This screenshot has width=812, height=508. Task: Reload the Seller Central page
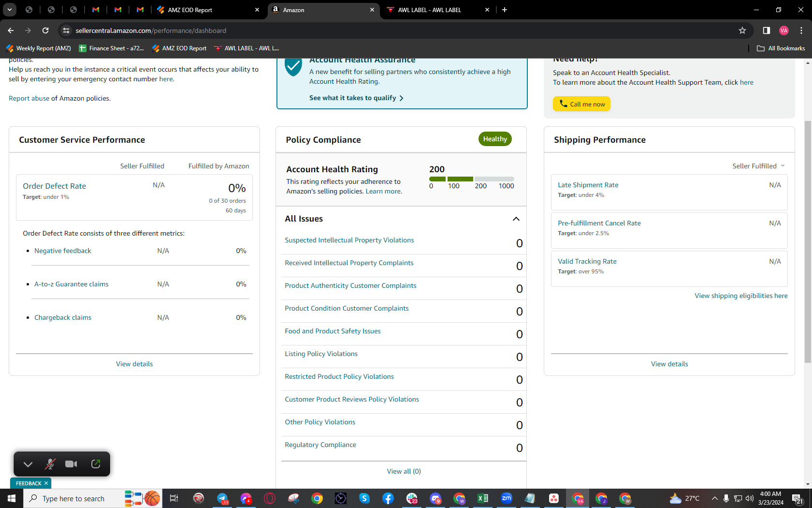point(45,30)
